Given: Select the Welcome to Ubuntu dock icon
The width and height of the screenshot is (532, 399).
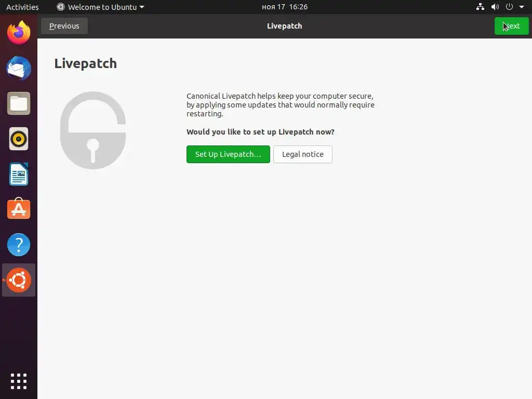Looking at the screenshot, I should pyautogui.click(x=19, y=280).
